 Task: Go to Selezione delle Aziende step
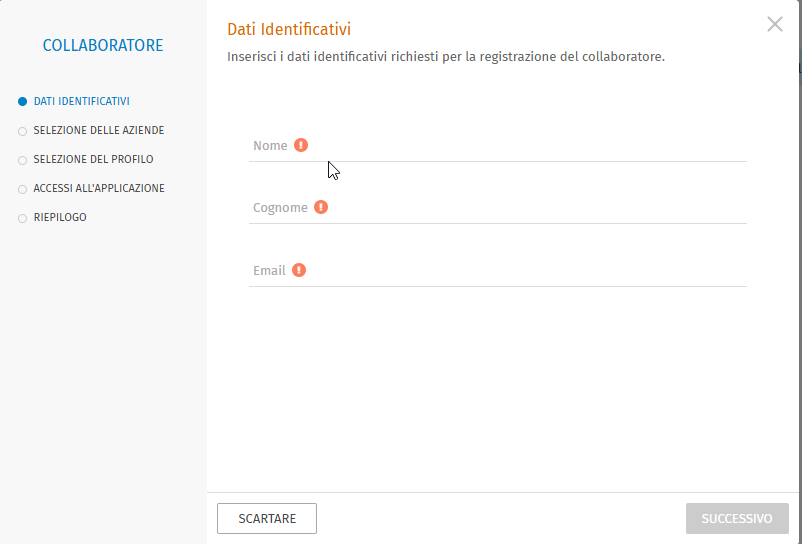click(99, 130)
